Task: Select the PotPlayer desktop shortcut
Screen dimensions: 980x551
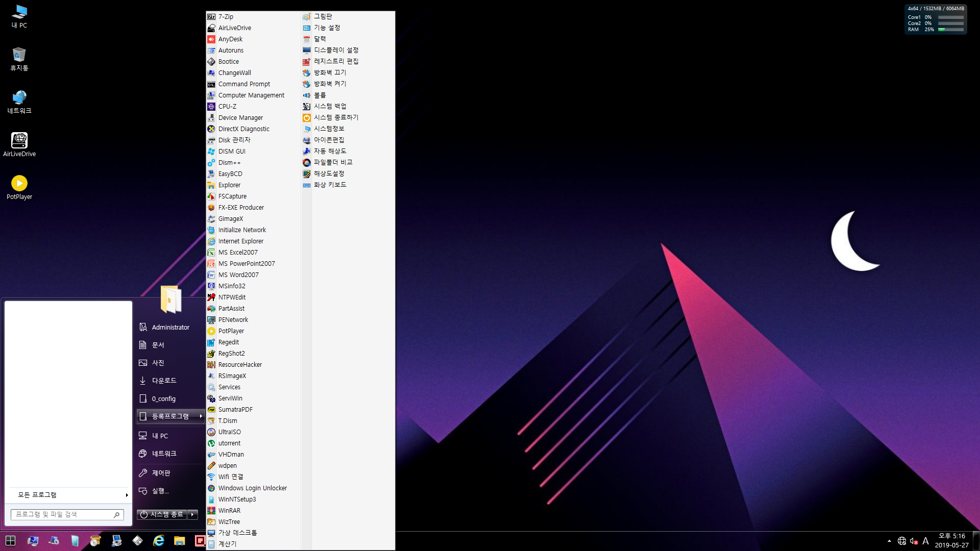Action: tap(19, 188)
